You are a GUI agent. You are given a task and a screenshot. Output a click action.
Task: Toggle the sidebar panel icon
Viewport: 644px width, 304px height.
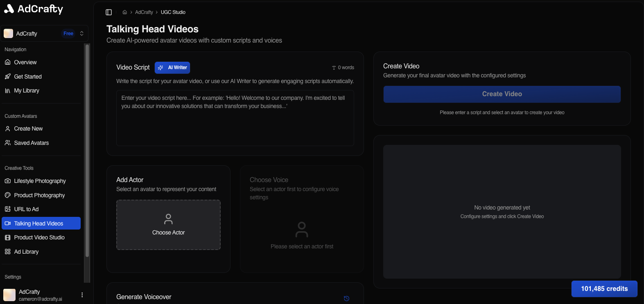[109, 12]
